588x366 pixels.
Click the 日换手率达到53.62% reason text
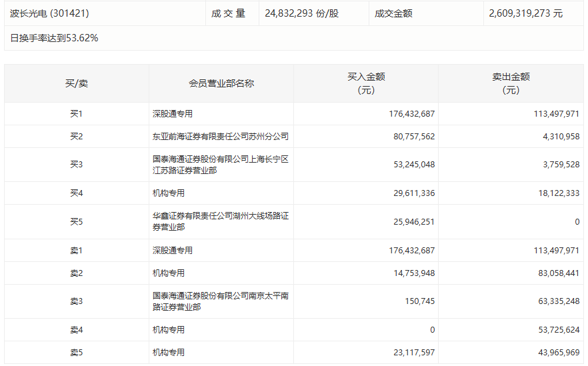[55, 38]
